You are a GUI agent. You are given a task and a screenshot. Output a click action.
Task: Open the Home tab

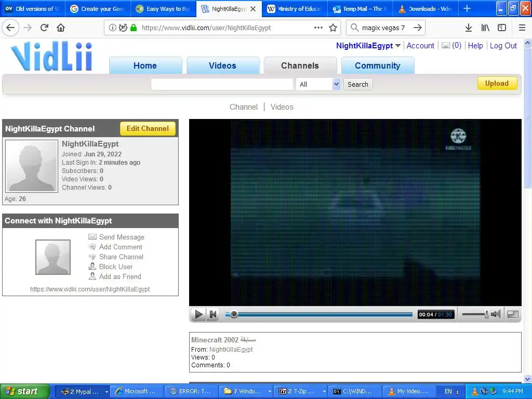pos(145,65)
